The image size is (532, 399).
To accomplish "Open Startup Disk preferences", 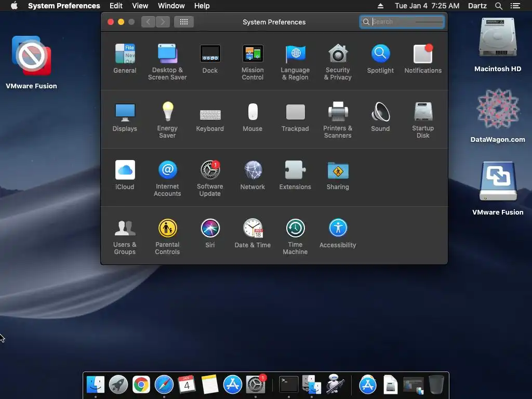I will point(423,120).
